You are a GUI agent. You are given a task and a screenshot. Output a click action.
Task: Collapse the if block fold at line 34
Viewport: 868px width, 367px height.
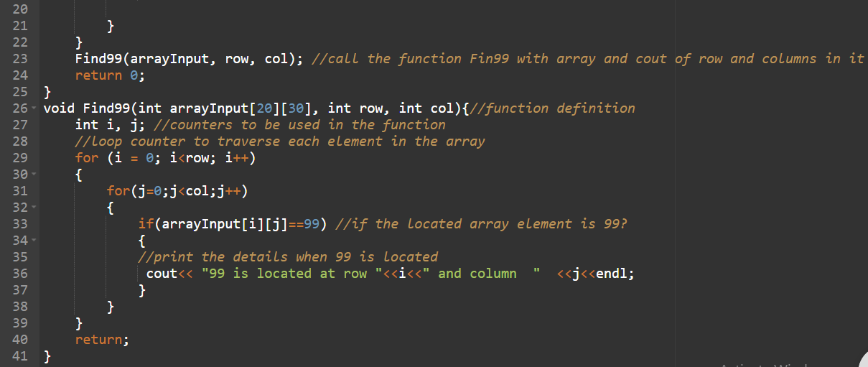pyautogui.click(x=35, y=241)
